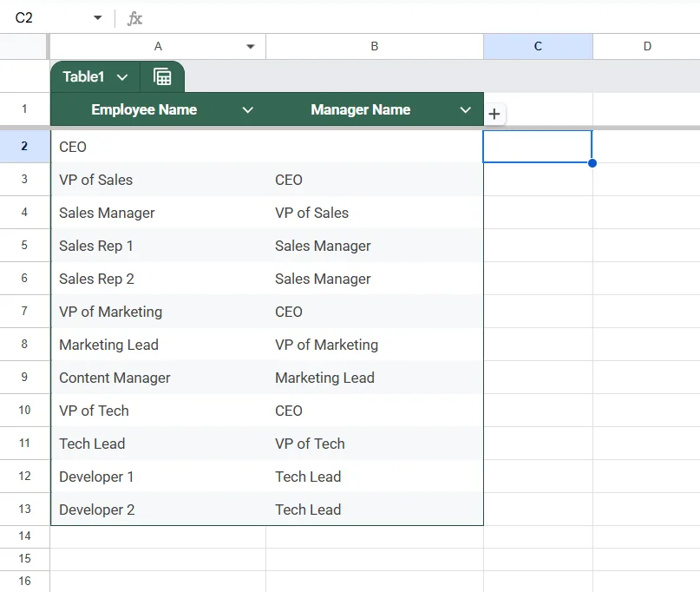Screen dimensions: 700x592
Task: Select column A header
Action: [x=158, y=47]
